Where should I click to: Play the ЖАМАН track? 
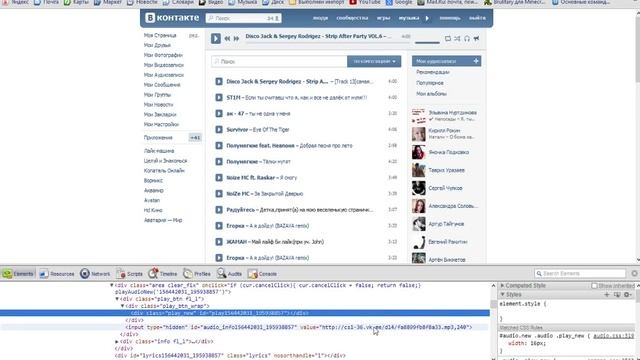[x=219, y=242]
